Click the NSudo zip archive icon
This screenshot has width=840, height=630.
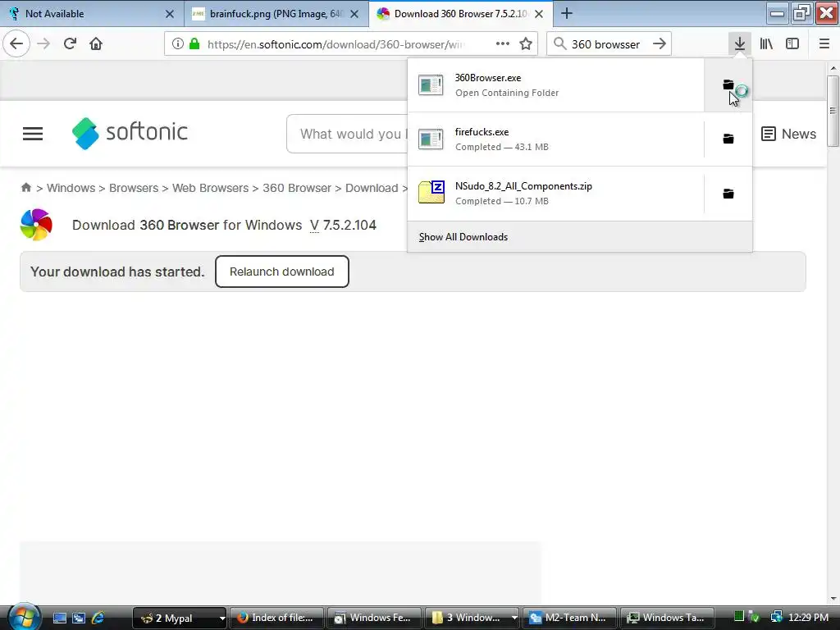click(431, 192)
